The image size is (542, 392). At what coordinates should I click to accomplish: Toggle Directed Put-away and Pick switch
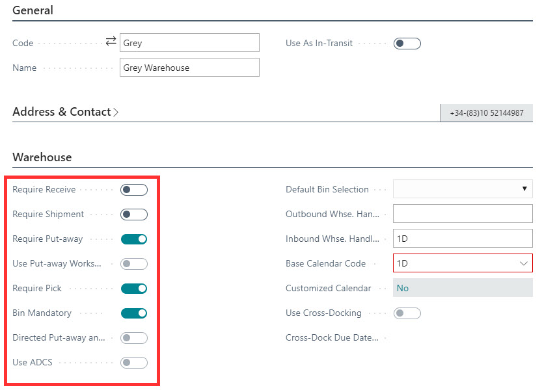point(134,338)
